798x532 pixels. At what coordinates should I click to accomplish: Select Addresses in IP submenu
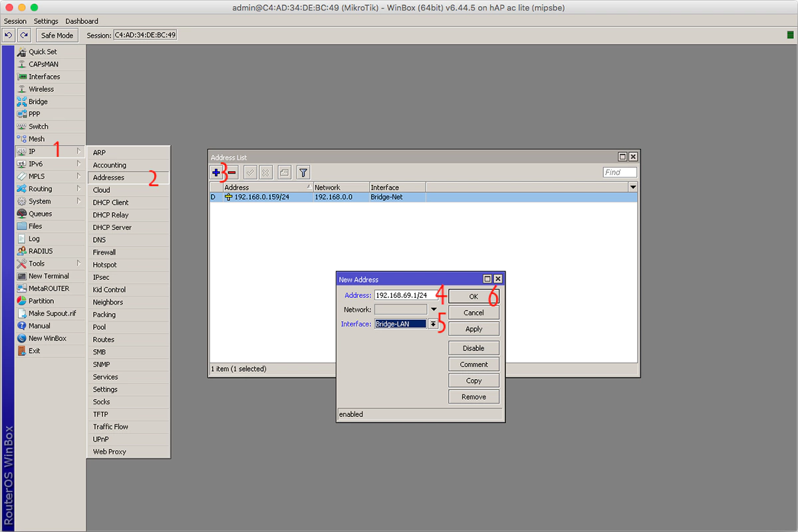click(x=128, y=178)
